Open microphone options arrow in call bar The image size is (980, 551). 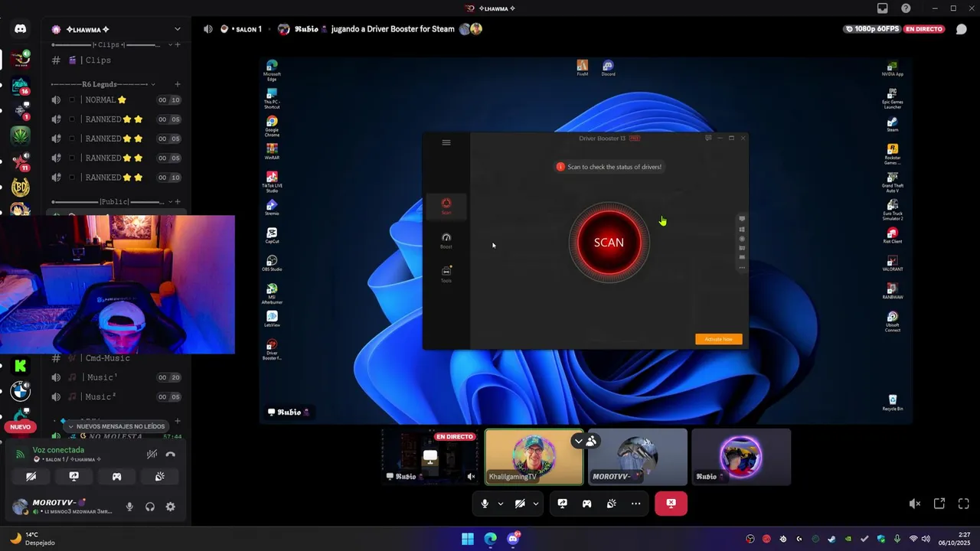pyautogui.click(x=501, y=504)
